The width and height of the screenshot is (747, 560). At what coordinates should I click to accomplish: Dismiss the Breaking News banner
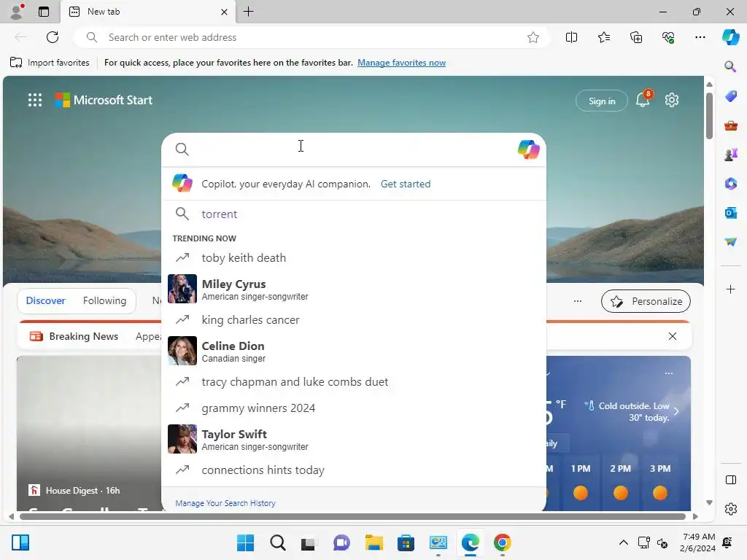point(672,336)
